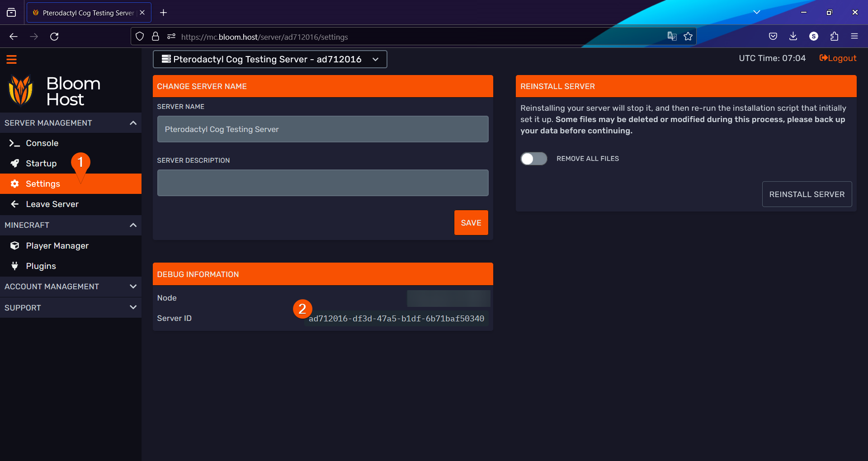Viewport: 868px width, 461px height.
Task: Click the account avatar icon in toolbar
Action: pos(814,37)
